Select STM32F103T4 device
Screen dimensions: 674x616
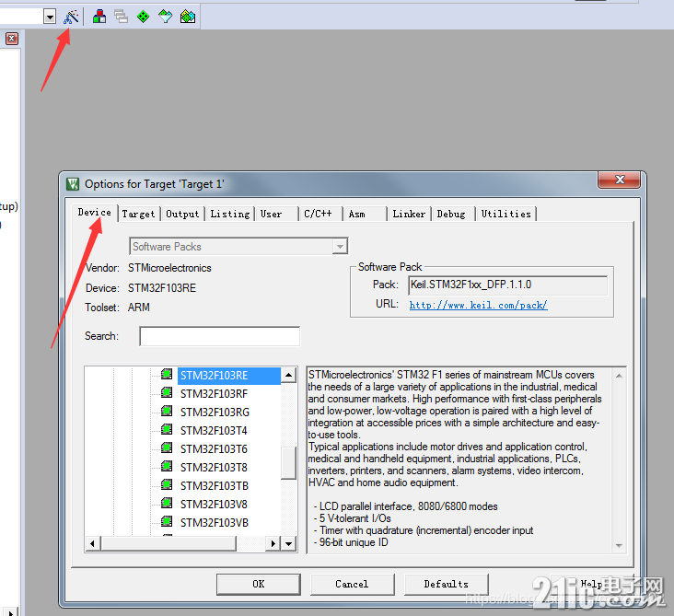coord(214,431)
